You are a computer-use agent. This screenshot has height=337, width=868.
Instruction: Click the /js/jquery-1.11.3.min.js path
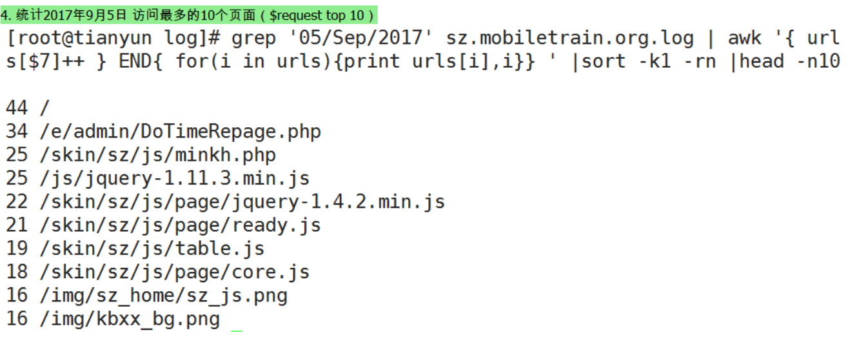175,178
